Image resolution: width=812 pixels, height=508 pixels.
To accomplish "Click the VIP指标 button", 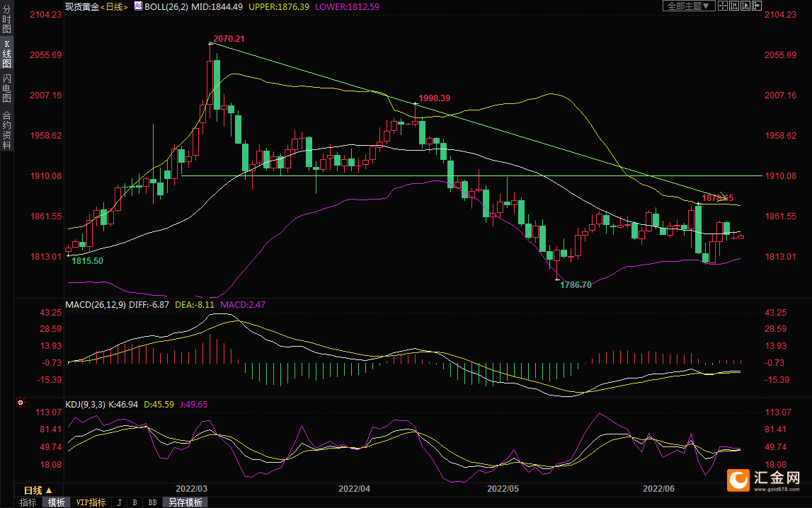I will [91, 502].
